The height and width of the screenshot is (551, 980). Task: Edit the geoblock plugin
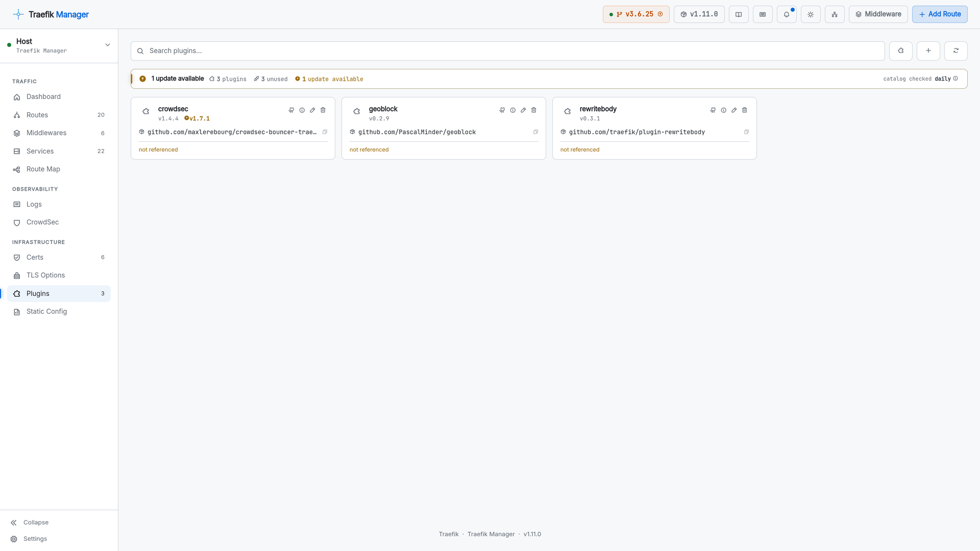[523, 110]
